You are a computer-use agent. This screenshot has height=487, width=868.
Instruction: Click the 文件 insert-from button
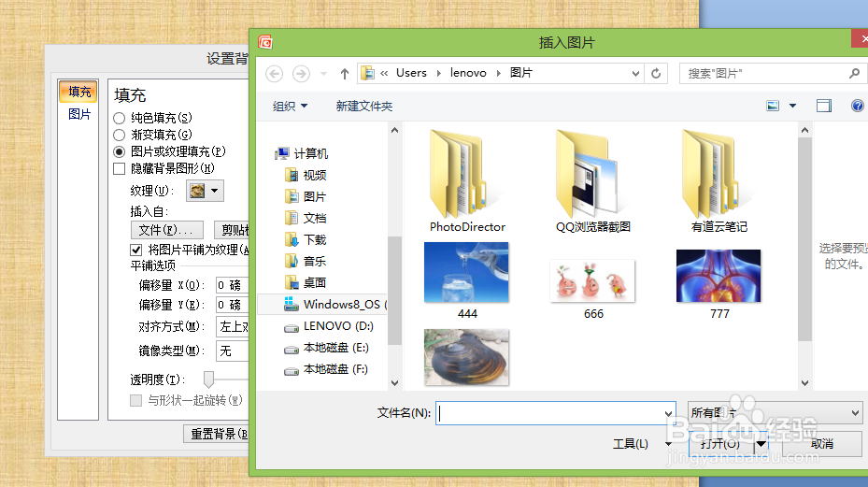tap(167, 230)
